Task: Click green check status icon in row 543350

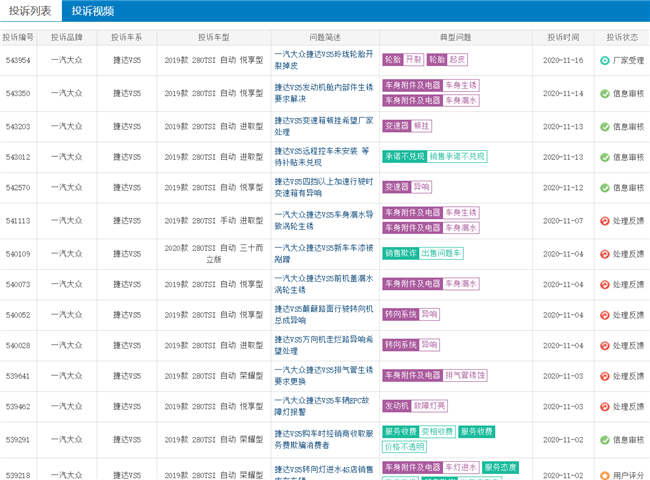Action: tap(605, 94)
